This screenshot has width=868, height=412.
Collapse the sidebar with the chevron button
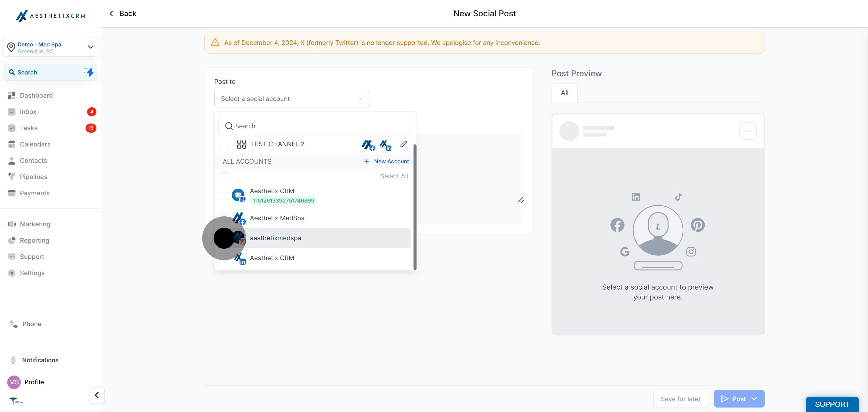click(x=97, y=395)
